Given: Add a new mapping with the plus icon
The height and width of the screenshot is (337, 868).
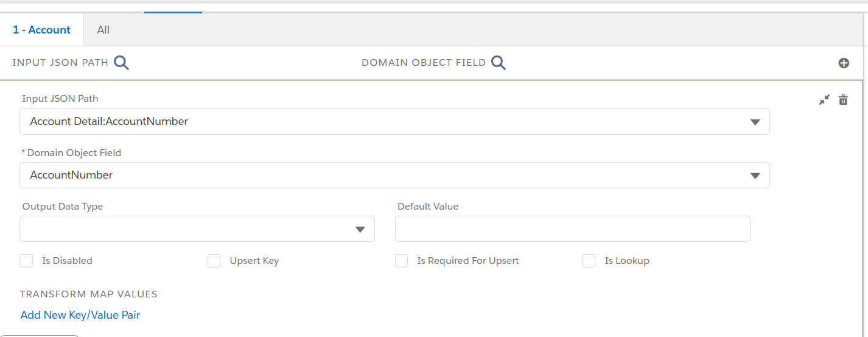Looking at the screenshot, I should pyautogui.click(x=844, y=63).
